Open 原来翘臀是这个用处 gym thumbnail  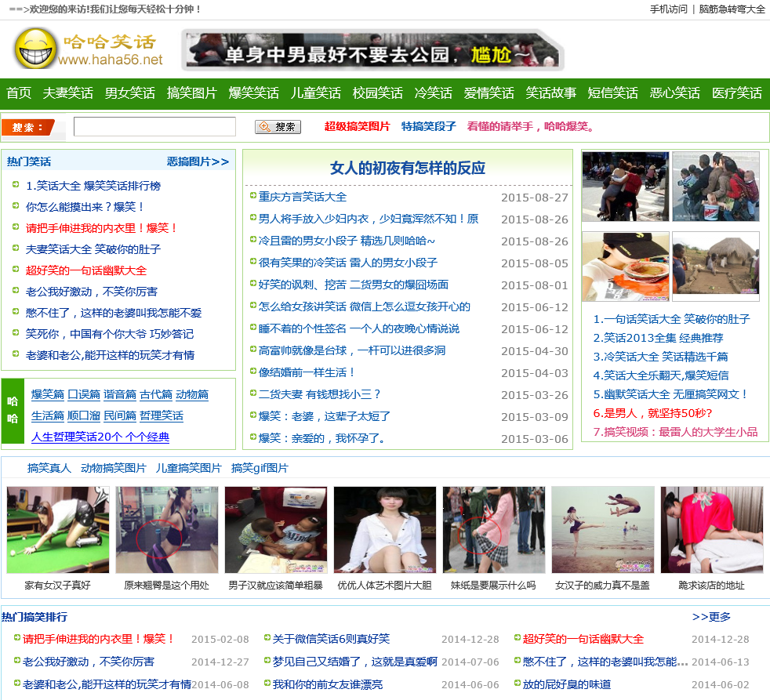pyautogui.click(x=167, y=530)
